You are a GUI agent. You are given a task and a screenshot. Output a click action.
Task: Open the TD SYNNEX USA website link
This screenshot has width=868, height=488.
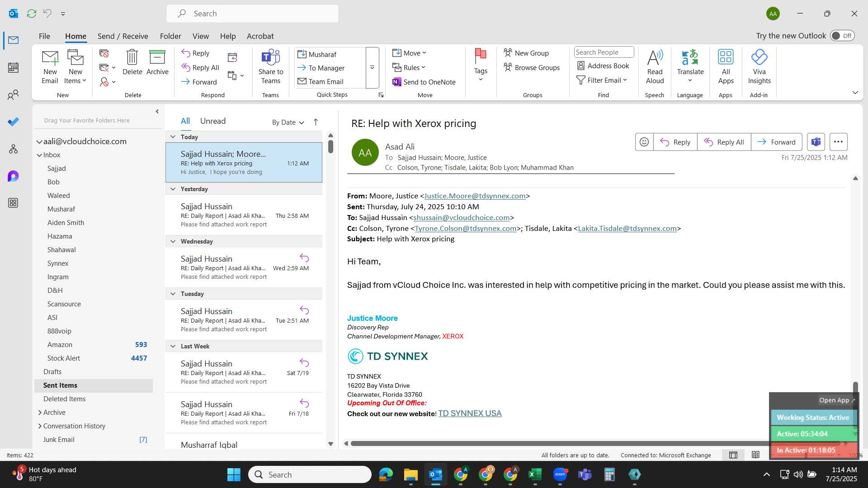470,413
